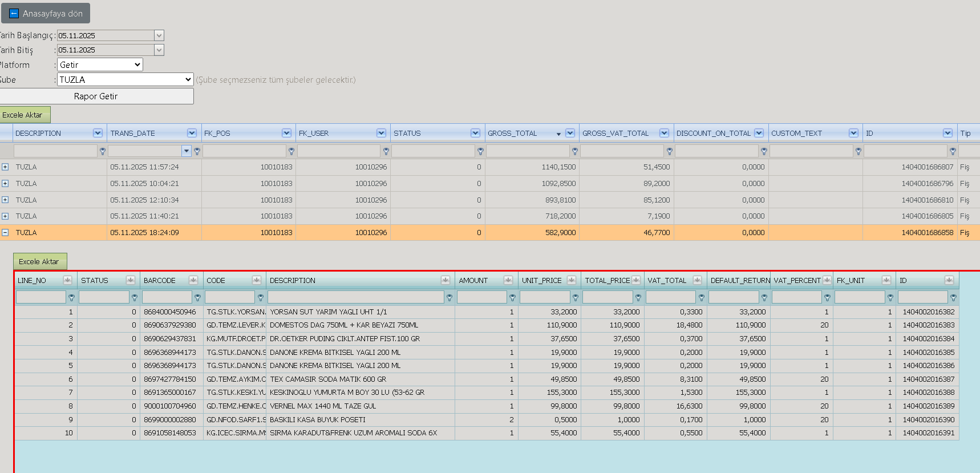Expand the 11:57:24 TUZLA transaction row
The width and height of the screenshot is (980, 473).
coord(5,167)
